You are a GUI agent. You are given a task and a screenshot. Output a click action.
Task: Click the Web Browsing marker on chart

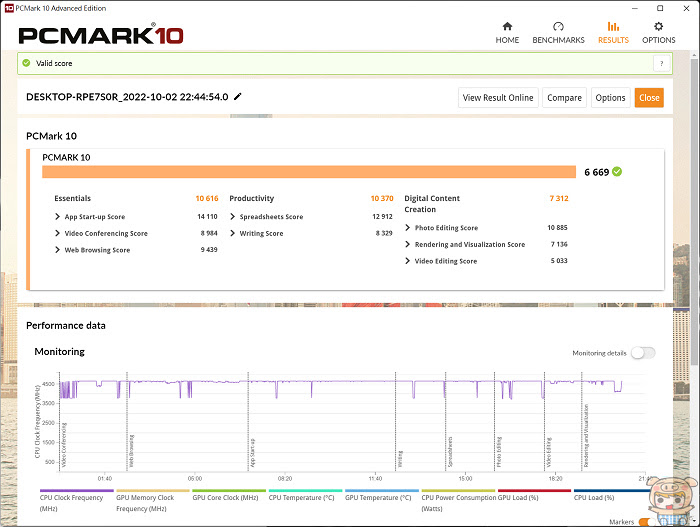131,451
